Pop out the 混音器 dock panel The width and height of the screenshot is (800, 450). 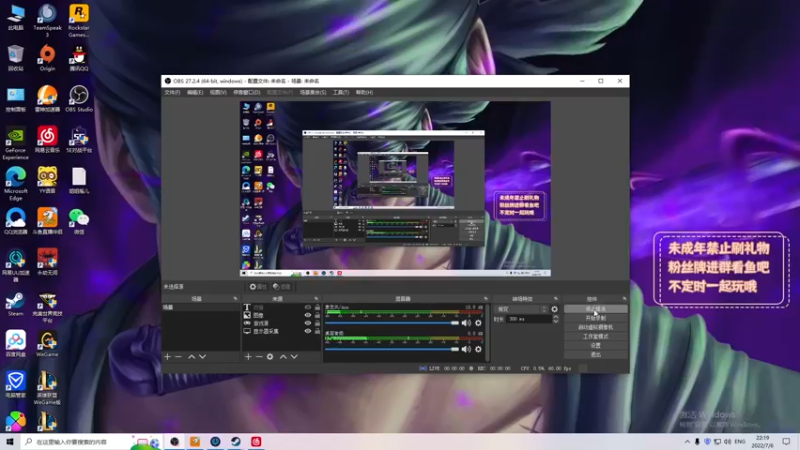pyautogui.click(x=485, y=298)
